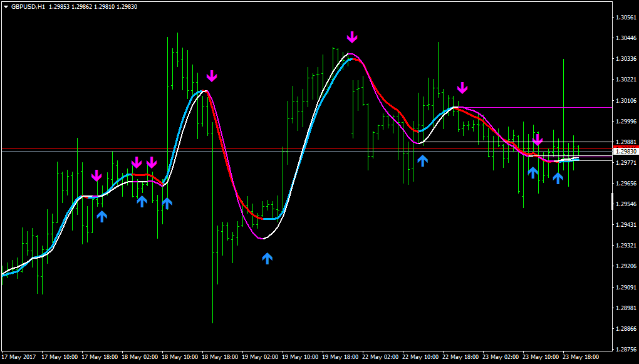
Task: Click the left magenta arrow of the 18 May 02:00 pair
Action: click(x=137, y=163)
